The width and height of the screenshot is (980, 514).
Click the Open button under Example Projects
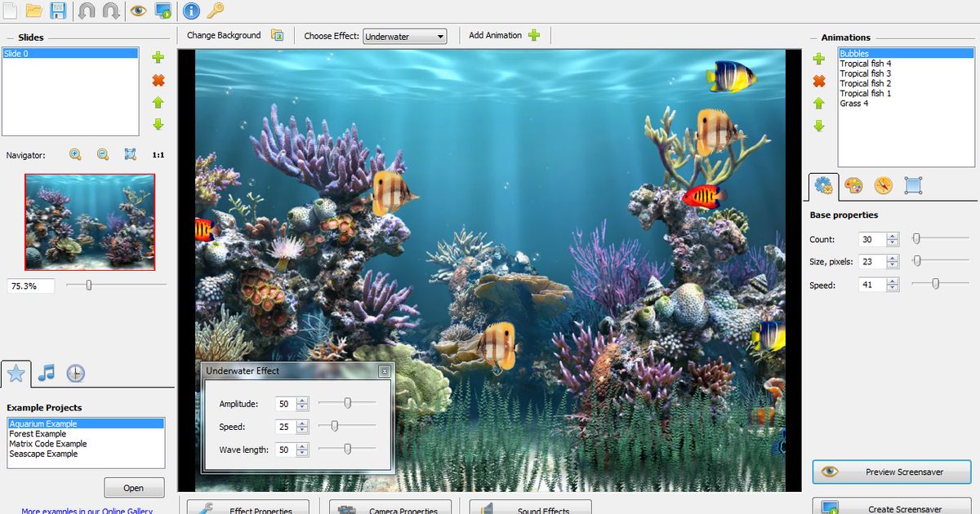click(133, 487)
